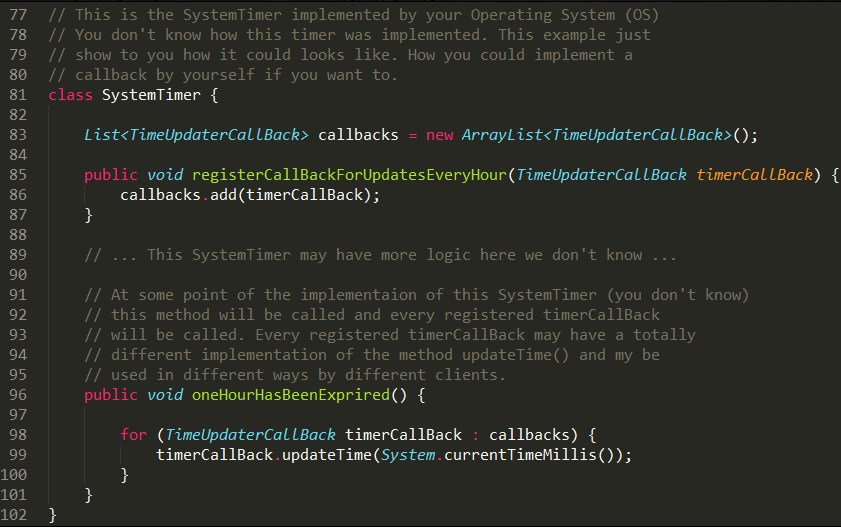Click the comment 'callback by yourself if you want to.'
Viewport: 841px width, 527px height.
click(223, 75)
